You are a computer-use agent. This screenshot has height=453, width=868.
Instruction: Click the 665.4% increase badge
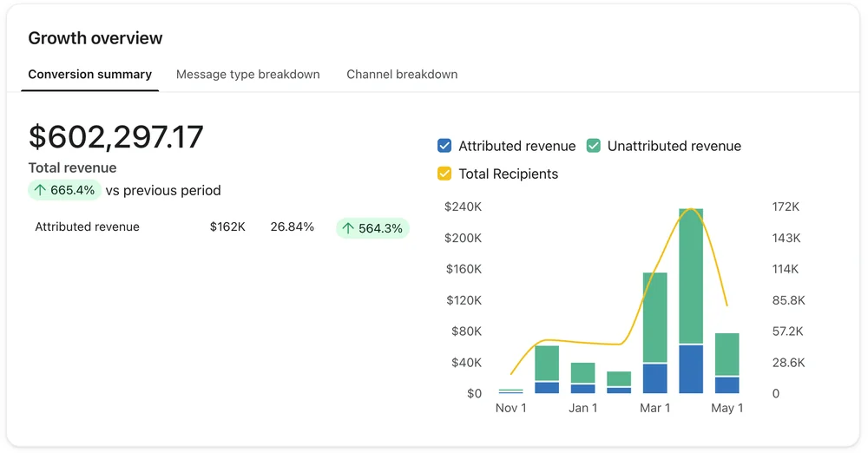65,190
